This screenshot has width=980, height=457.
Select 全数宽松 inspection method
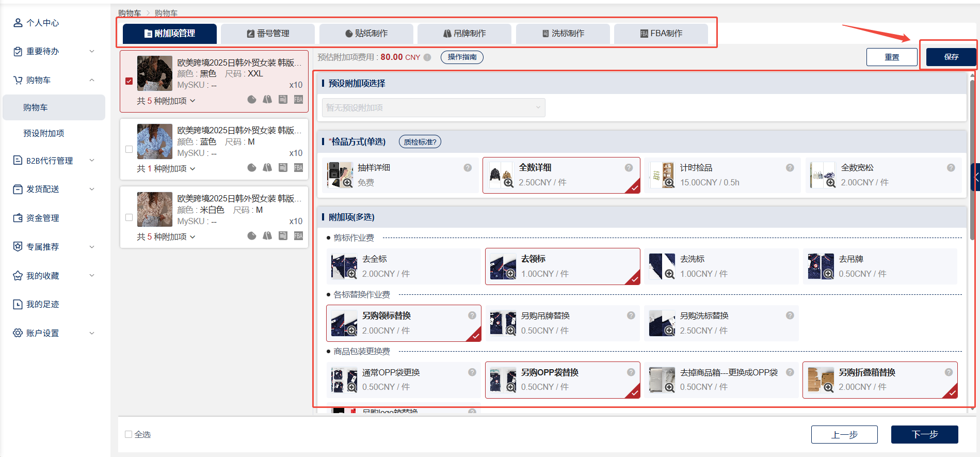click(883, 175)
